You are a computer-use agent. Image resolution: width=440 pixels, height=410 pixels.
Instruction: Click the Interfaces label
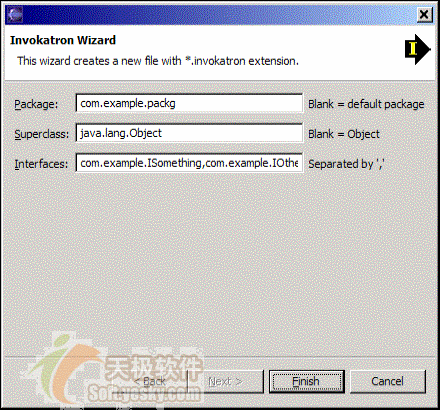tap(41, 164)
